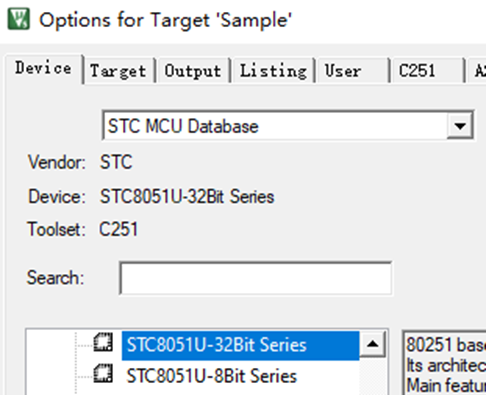This screenshot has height=395, width=486.
Task: Click the Keil uVision icon in title bar
Action: [19, 19]
